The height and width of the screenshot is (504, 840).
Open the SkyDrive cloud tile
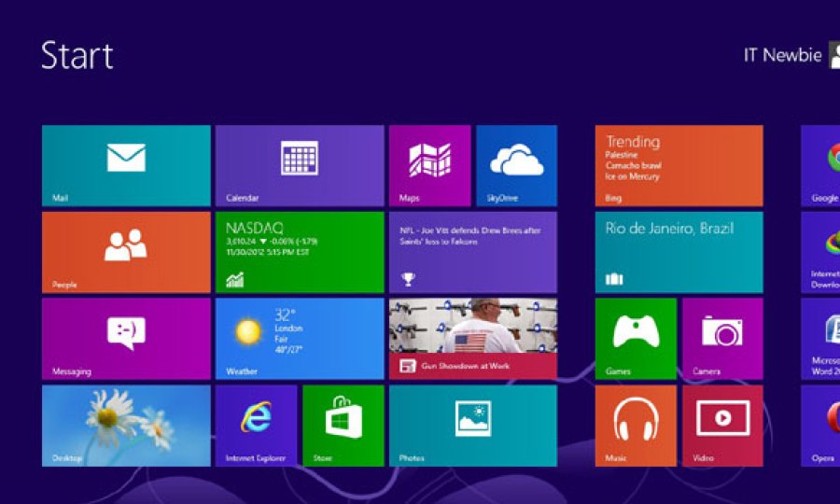click(516, 165)
